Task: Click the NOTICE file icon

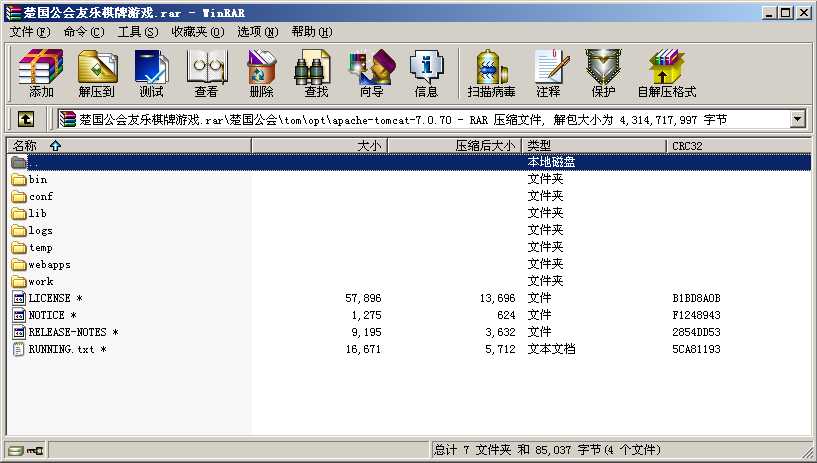Action: 19,316
